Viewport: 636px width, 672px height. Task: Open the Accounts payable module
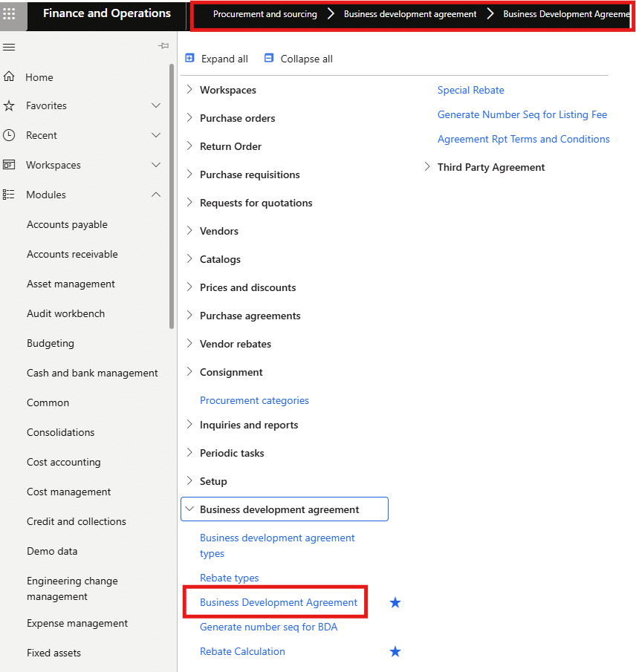67,224
